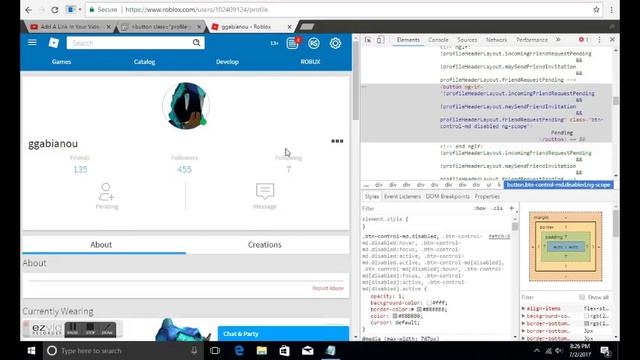Screen dimensions: 640x360
Task: Open Task View on the taskbar
Action: [215, 351]
